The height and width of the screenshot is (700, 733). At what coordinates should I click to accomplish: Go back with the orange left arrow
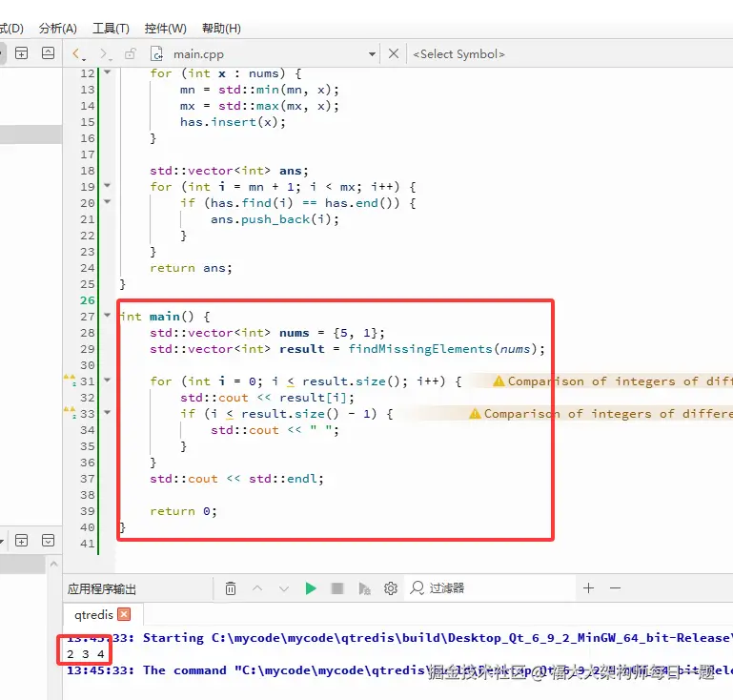[x=77, y=53]
